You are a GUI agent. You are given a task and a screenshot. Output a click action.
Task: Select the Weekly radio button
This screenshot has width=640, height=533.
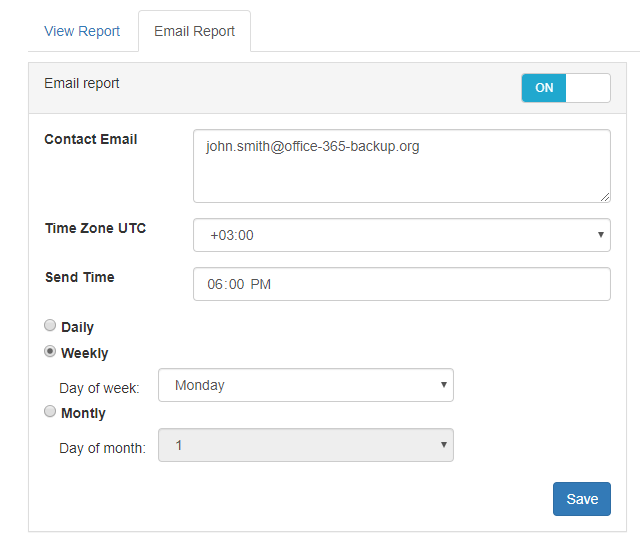[50, 351]
